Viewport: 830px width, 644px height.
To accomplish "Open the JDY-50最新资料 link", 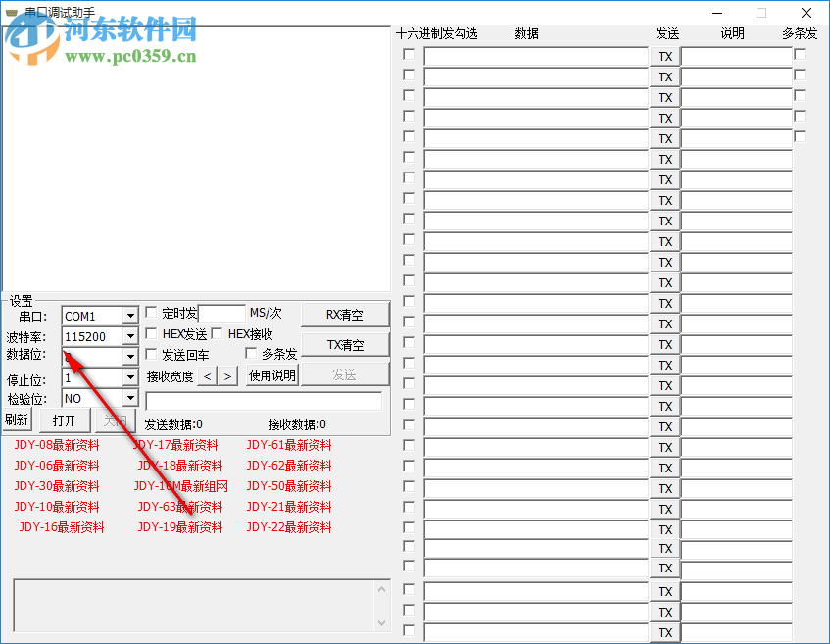I will tap(289, 486).
